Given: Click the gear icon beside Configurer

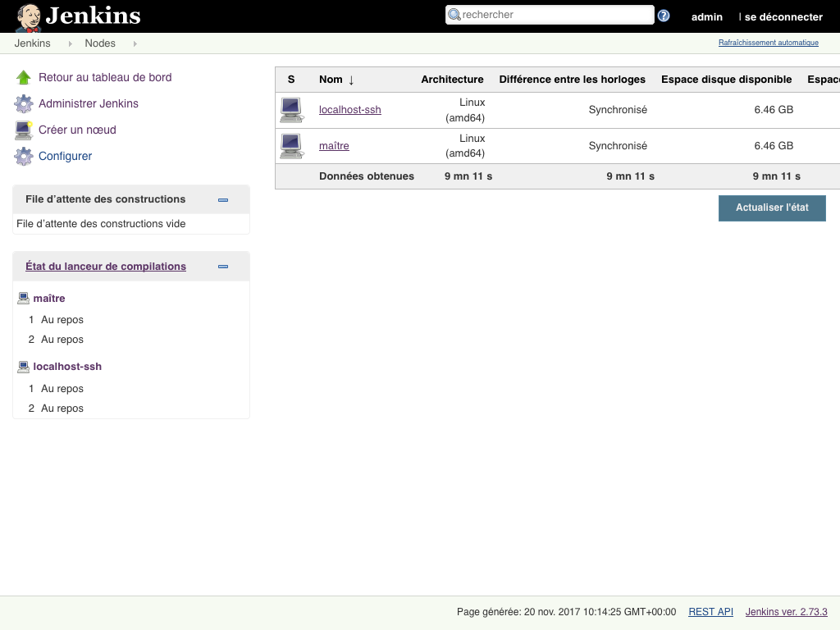Looking at the screenshot, I should click(x=24, y=156).
